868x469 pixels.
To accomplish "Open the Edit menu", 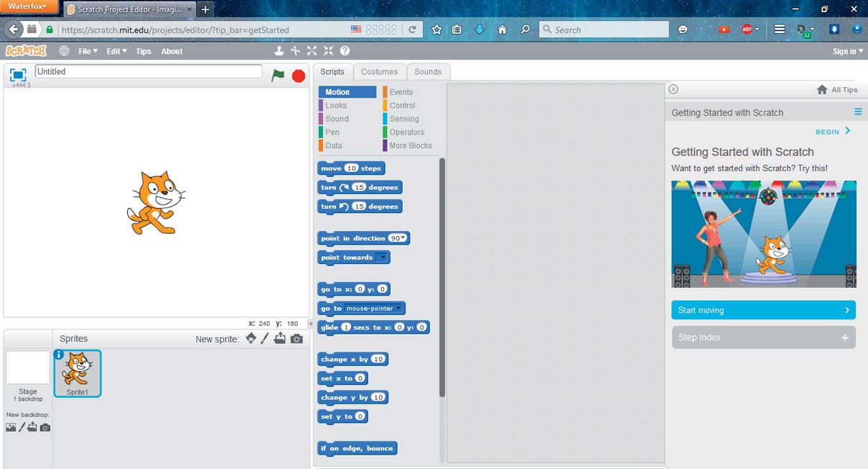I will (117, 51).
